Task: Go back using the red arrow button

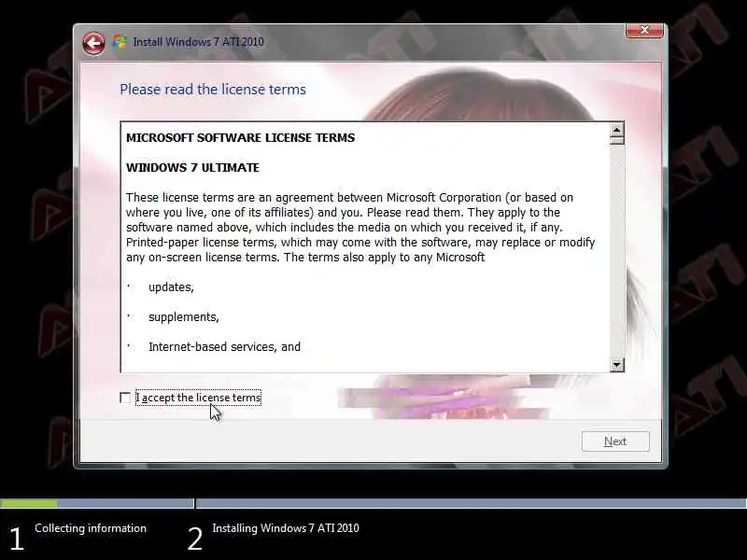Action: (93, 44)
